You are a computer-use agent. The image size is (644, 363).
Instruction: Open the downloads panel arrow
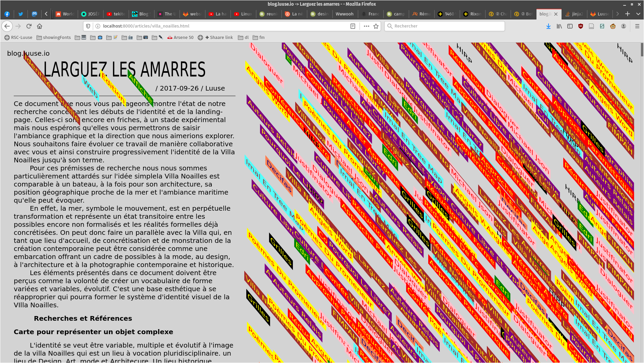coord(549,26)
